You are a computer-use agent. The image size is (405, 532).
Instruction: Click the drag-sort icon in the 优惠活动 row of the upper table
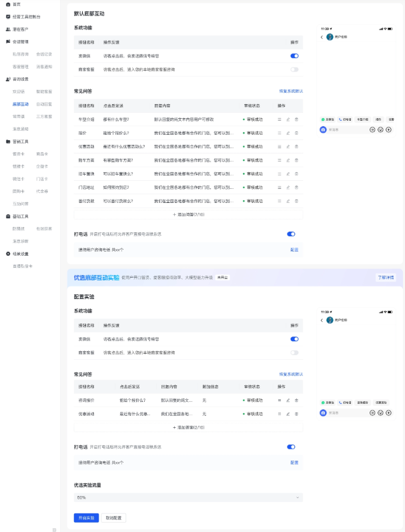click(280, 147)
